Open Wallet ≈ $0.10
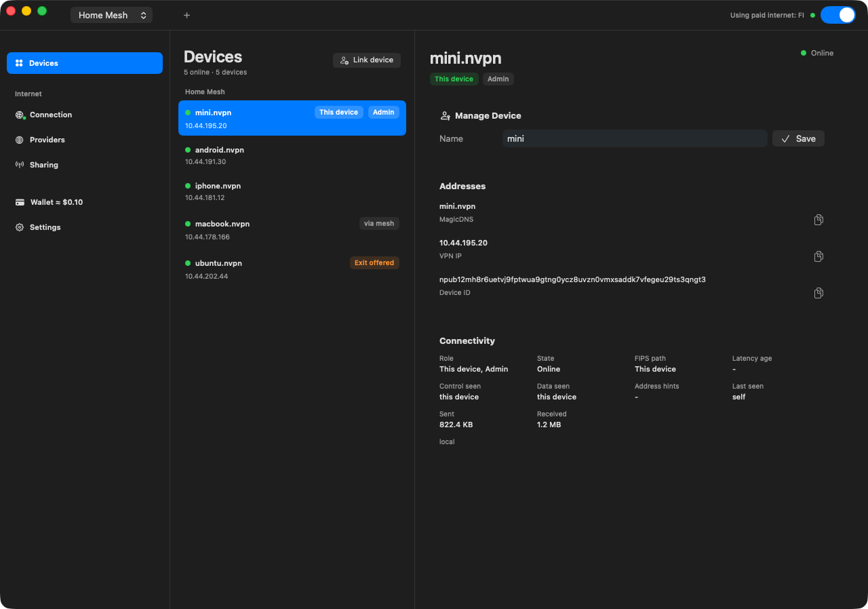The image size is (868, 609). tap(85, 202)
